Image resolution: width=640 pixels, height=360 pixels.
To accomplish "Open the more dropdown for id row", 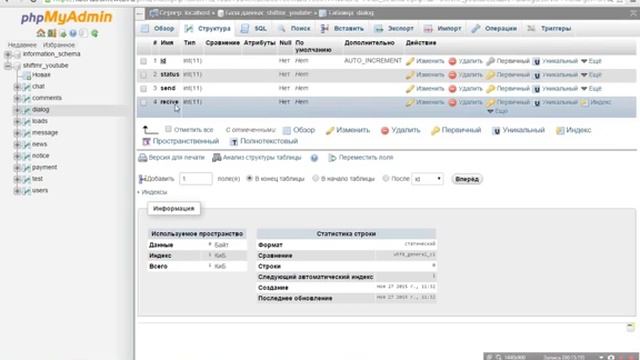I will 591,61.
